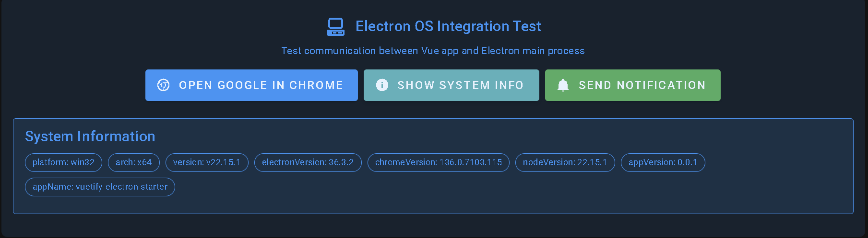Click the System Information heading

pyautogui.click(x=90, y=136)
